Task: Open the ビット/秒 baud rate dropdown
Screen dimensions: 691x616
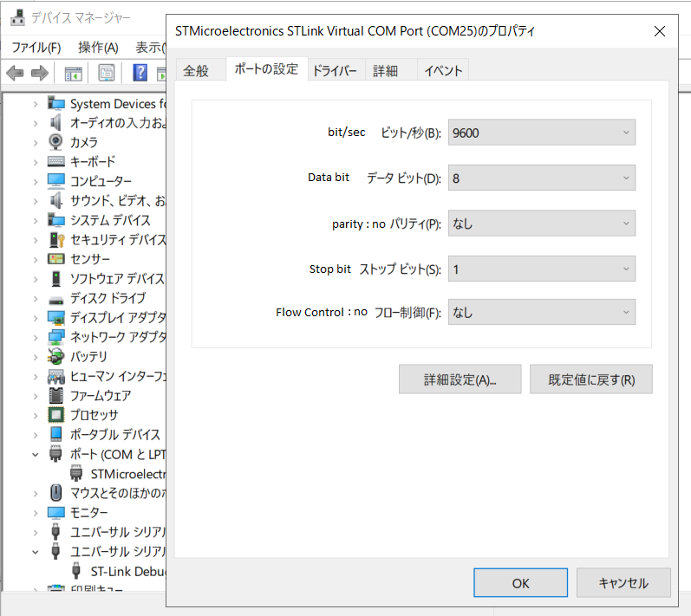Action: [542, 133]
